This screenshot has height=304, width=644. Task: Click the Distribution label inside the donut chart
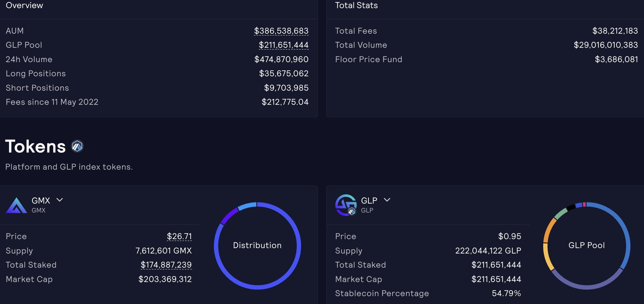257,245
